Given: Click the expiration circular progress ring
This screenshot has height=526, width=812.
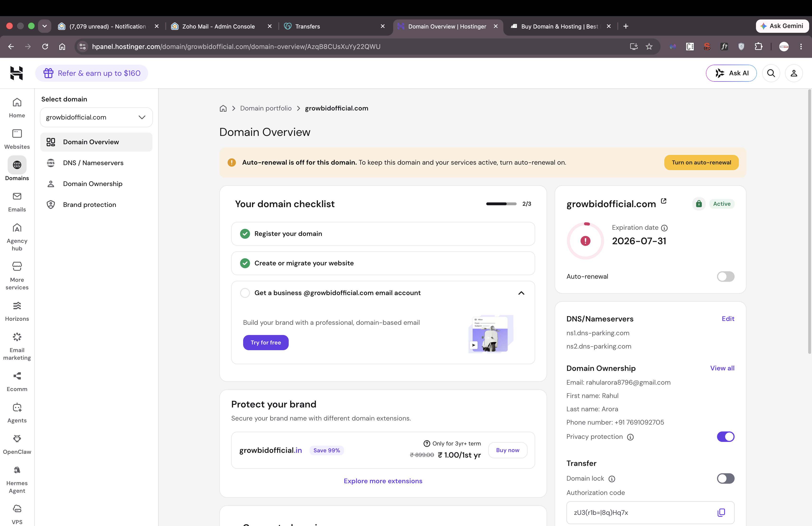Looking at the screenshot, I should [585, 241].
